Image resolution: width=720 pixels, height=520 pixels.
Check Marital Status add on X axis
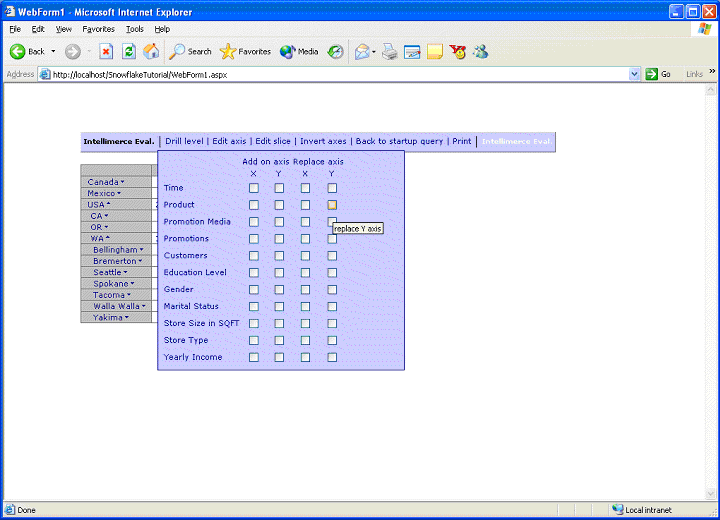point(253,306)
